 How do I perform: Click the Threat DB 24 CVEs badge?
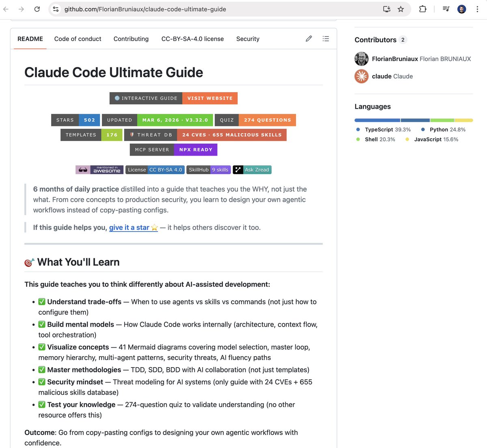205,135
